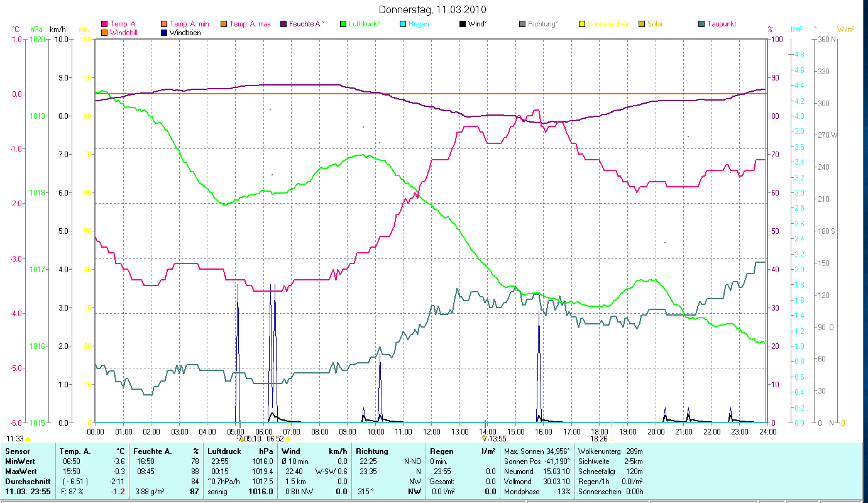Image resolution: width=868 pixels, height=503 pixels.
Task: Click the Vollmond 30.03.10 entry
Action: pos(537,480)
